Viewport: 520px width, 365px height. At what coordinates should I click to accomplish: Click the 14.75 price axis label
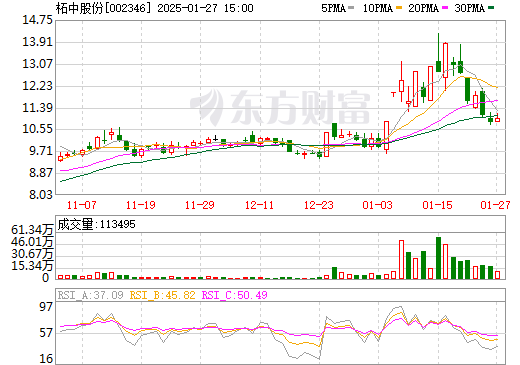point(37,20)
